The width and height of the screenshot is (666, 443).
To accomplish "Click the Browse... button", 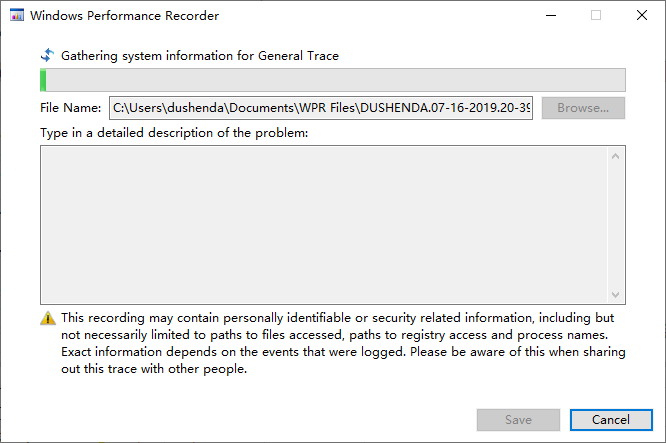I will click(x=583, y=107).
